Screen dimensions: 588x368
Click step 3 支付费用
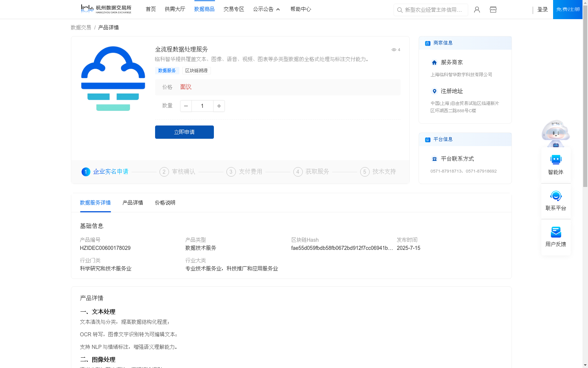pyautogui.click(x=244, y=172)
